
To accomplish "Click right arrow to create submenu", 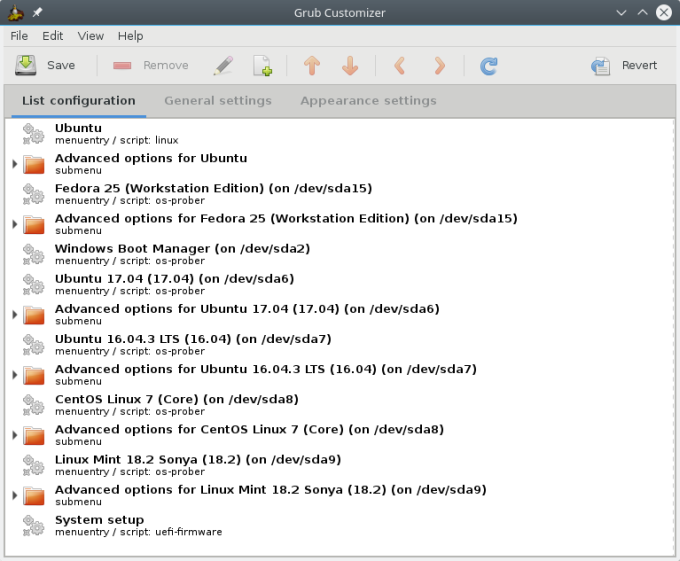I will [439, 65].
